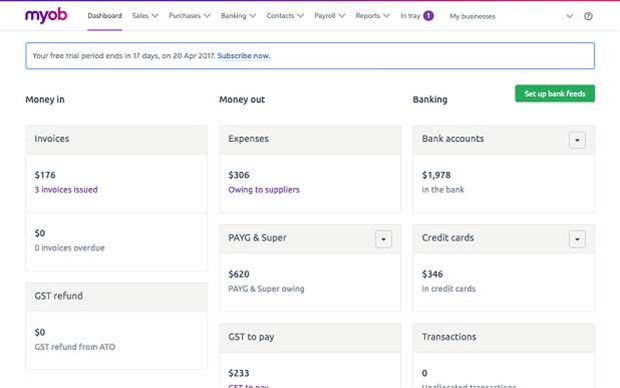The width and height of the screenshot is (620, 388).
Task: Click the $346 credit cards amount
Action: click(x=432, y=274)
